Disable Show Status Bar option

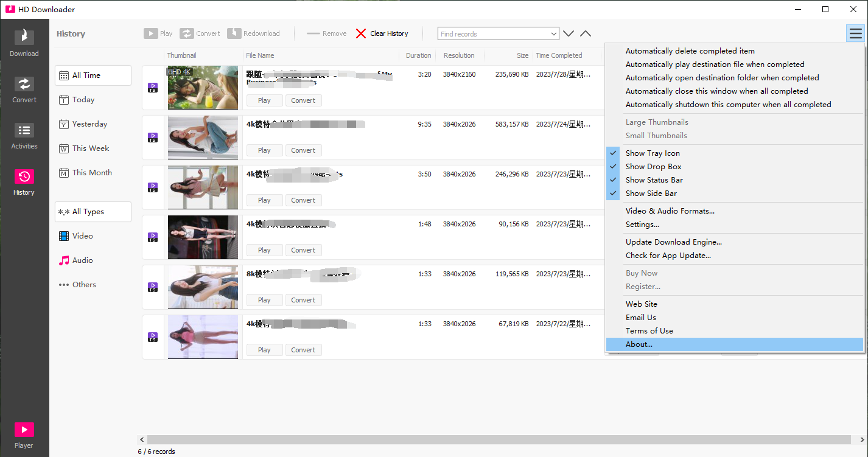click(654, 180)
